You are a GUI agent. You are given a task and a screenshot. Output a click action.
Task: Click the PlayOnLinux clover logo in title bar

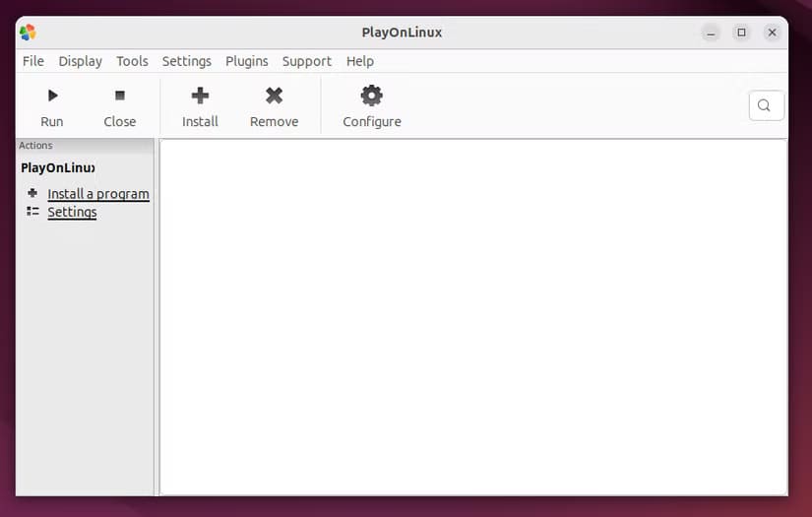pos(28,32)
